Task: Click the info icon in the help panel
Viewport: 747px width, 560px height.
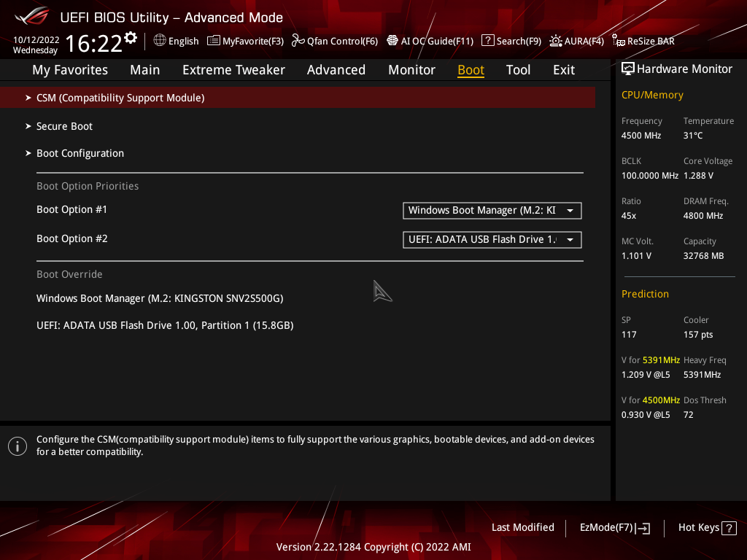Action: pyautogui.click(x=18, y=446)
